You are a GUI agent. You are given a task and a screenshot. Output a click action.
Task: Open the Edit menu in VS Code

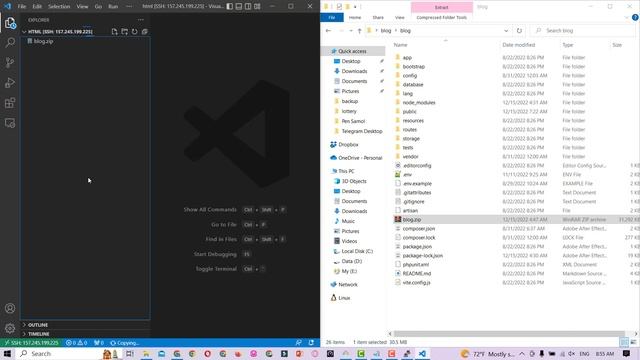(37, 7)
